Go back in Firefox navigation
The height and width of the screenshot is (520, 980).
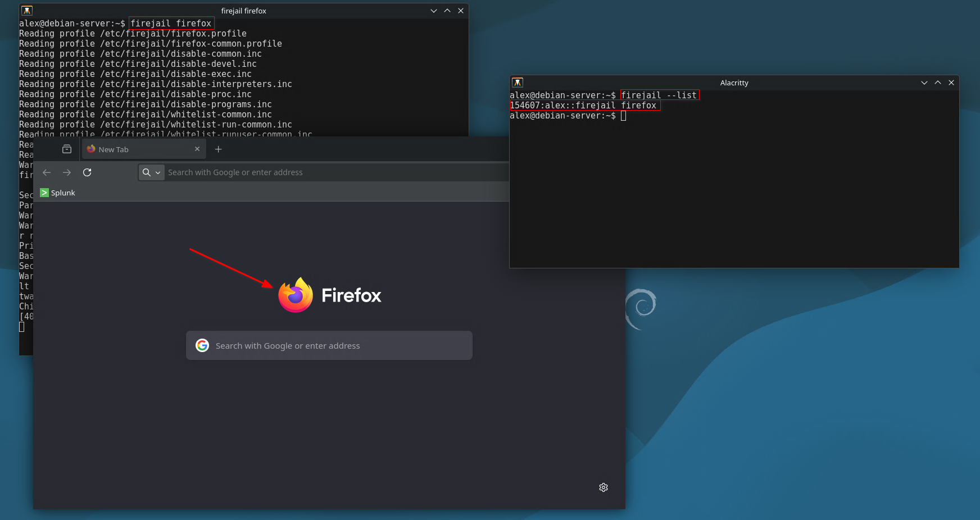[47, 172]
